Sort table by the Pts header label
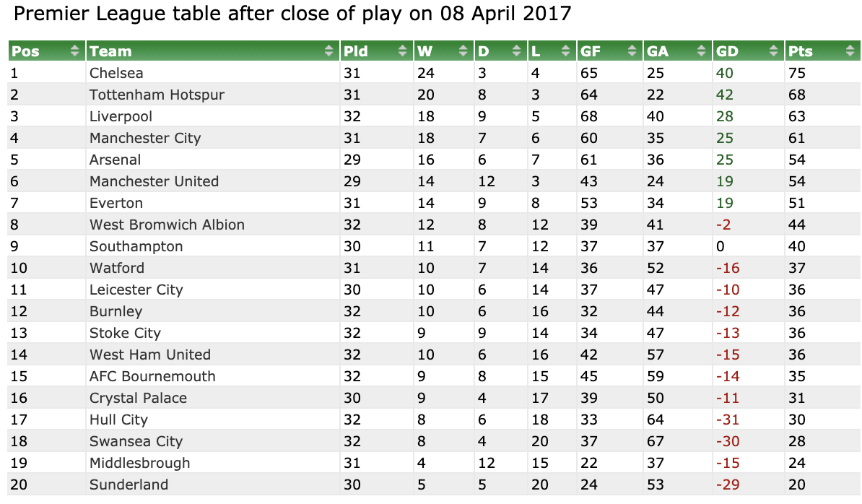 (x=800, y=51)
